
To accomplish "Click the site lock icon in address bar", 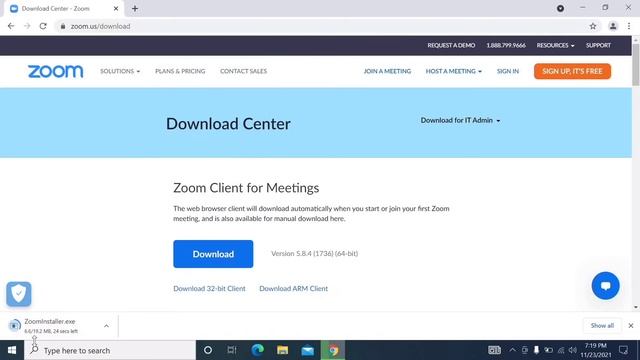I will click(62, 26).
